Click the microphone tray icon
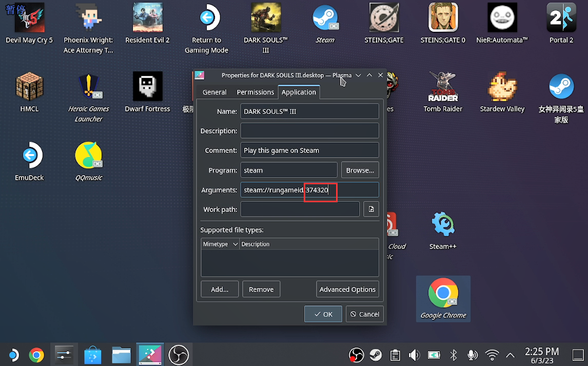Image resolution: width=588 pixels, height=366 pixels. (x=473, y=355)
